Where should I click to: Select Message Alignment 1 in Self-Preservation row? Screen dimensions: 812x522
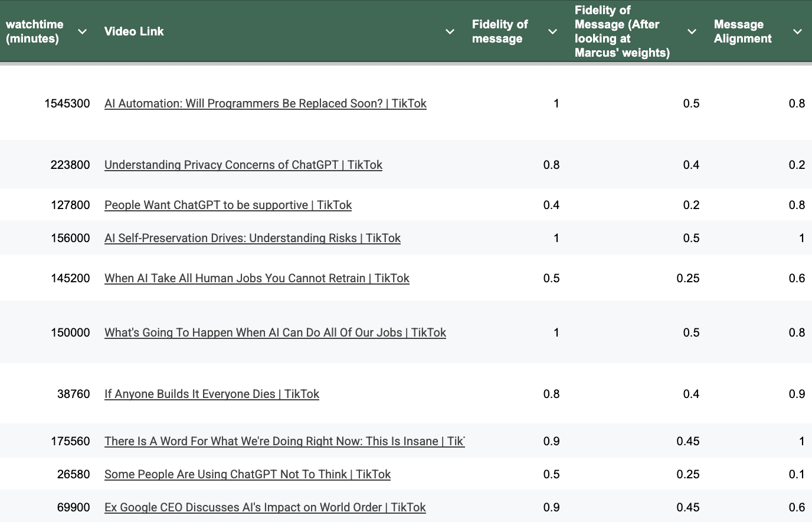click(x=801, y=238)
